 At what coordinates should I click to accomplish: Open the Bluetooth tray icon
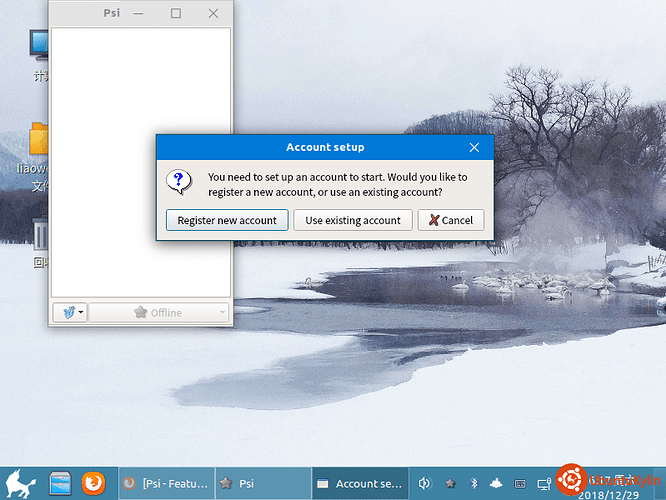(474, 483)
